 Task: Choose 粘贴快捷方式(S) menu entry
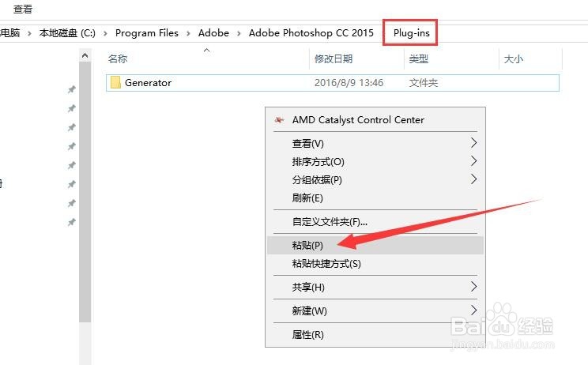[x=375, y=264]
